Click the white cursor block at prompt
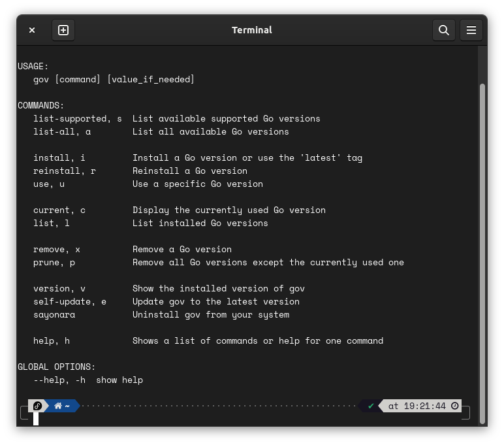This screenshot has width=504, height=445. 36,419
